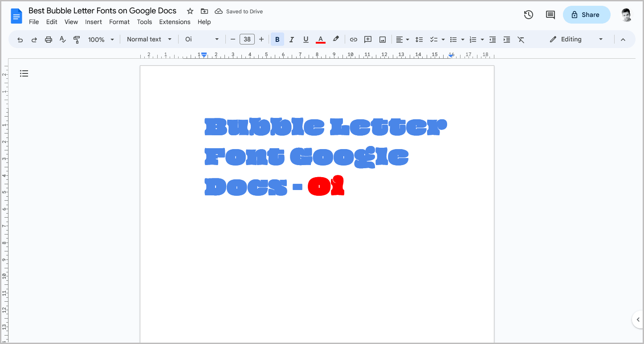The height and width of the screenshot is (344, 644).
Task: Print the document
Action: 49,40
